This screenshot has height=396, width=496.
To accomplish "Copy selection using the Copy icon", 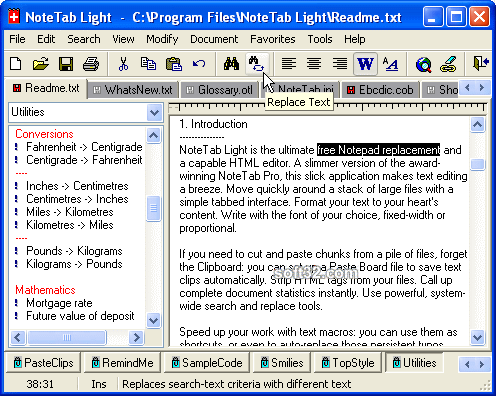I will click(148, 63).
